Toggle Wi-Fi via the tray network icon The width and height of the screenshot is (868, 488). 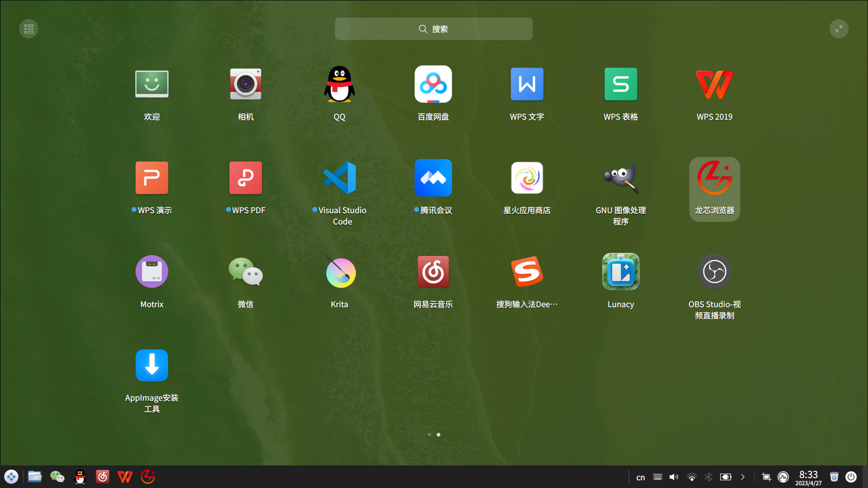pos(691,477)
